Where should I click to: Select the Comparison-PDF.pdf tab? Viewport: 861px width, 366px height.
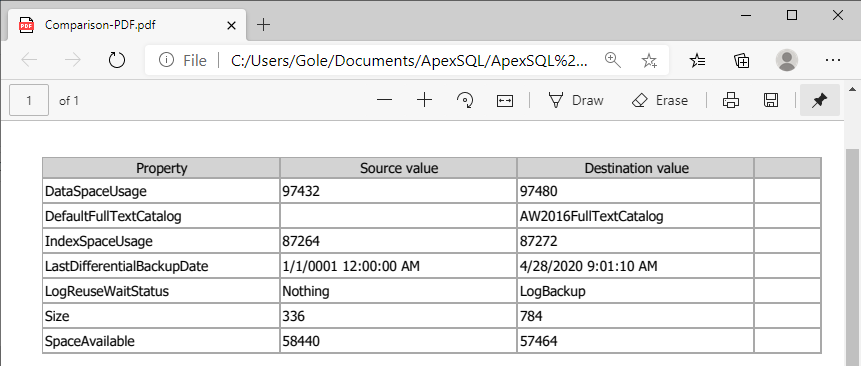tap(127, 25)
